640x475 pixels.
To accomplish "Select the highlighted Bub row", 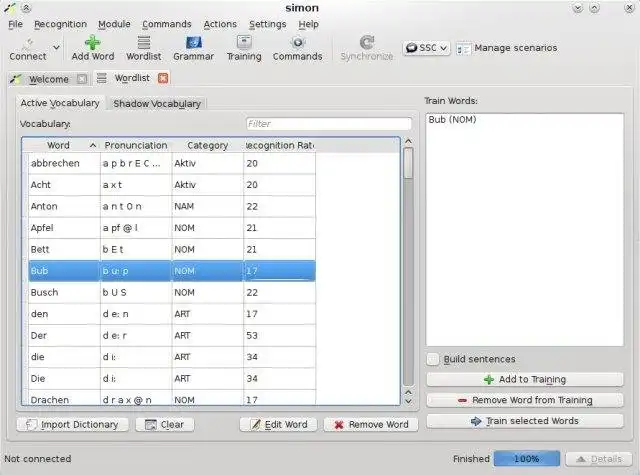I will (172, 271).
